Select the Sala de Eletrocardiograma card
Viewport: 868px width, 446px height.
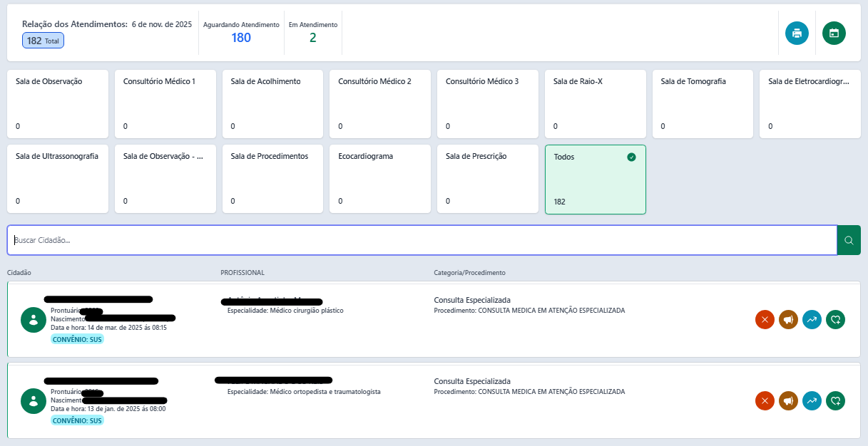point(811,104)
